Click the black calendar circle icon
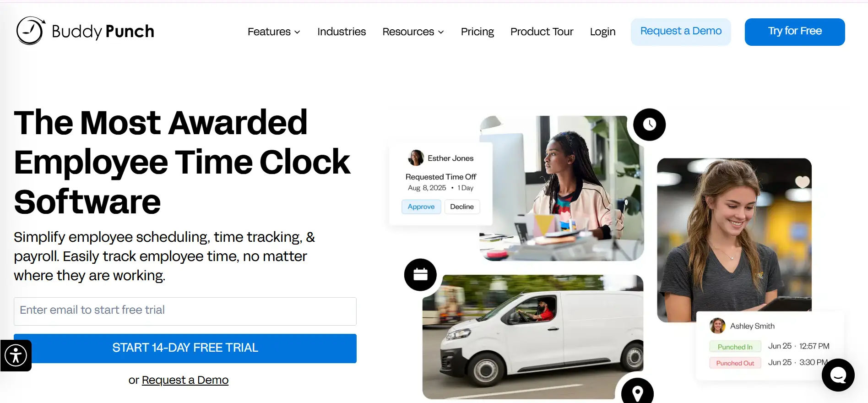The width and height of the screenshot is (868, 403). pos(420,275)
